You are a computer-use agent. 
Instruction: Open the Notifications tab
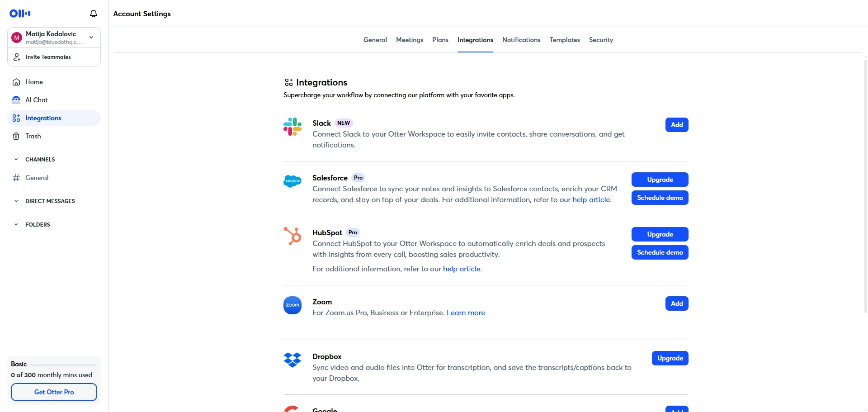(521, 40)
